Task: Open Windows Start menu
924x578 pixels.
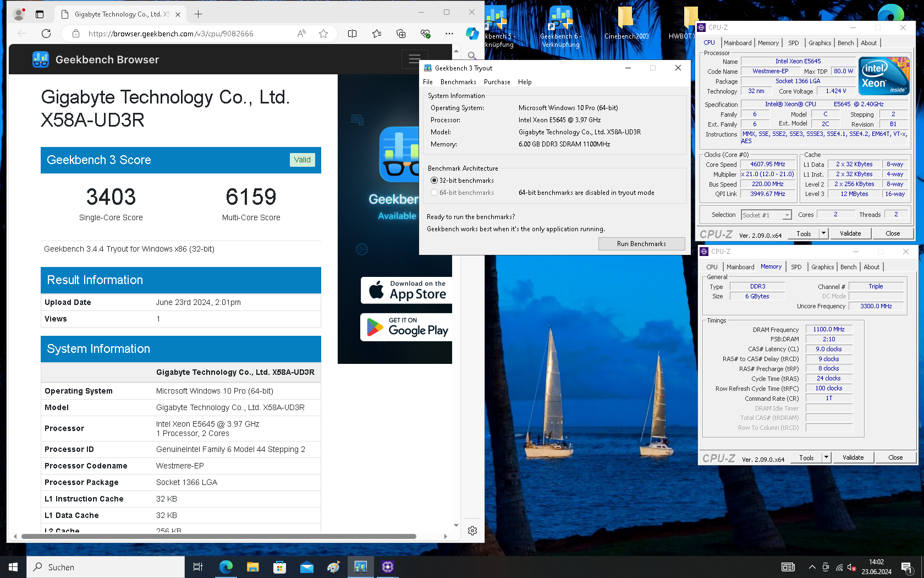Action: pos(13,567)
